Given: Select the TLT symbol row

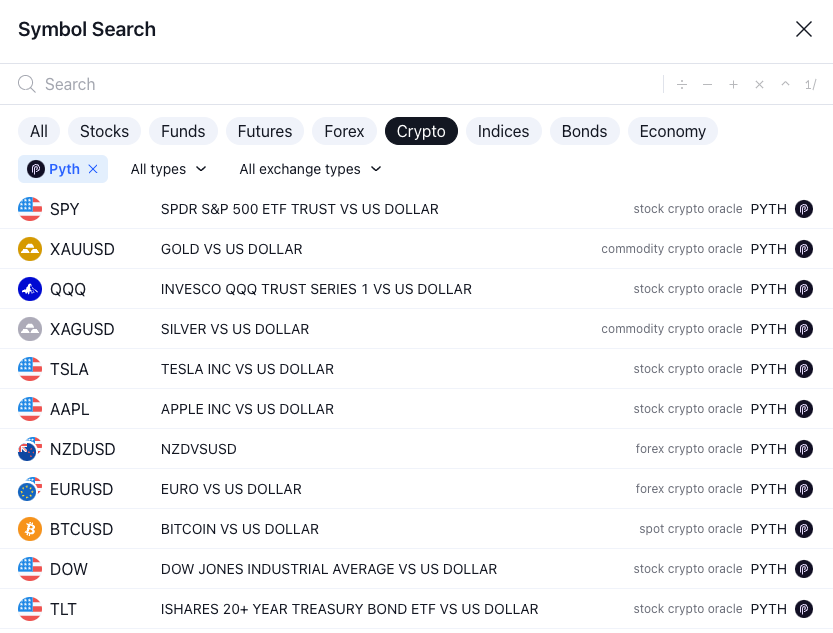Looking at the screenshot, I should [x=416, y=609].
